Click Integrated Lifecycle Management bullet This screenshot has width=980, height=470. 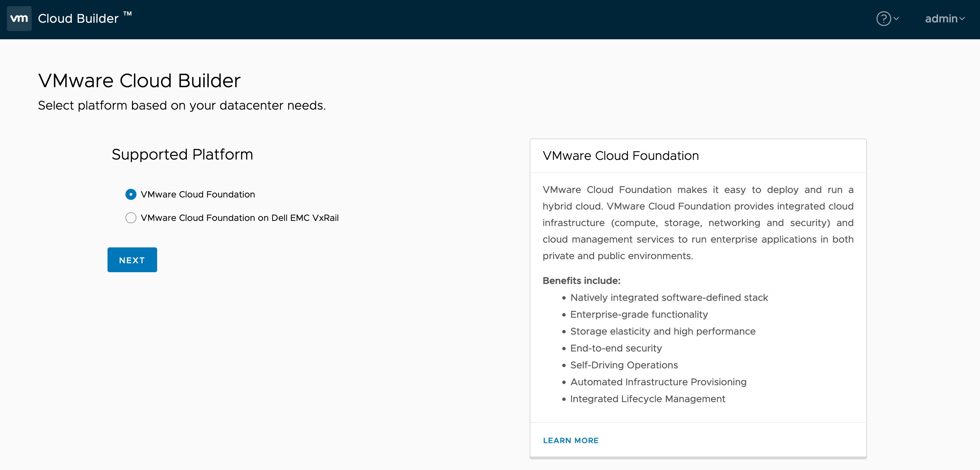[x=647, y=399]
